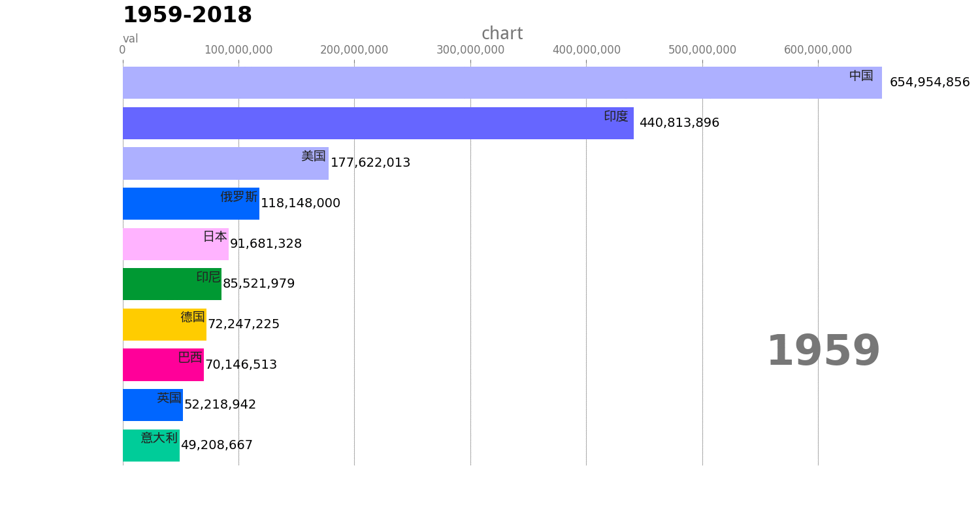Click the 1959-2018 title text

(188, 15)
